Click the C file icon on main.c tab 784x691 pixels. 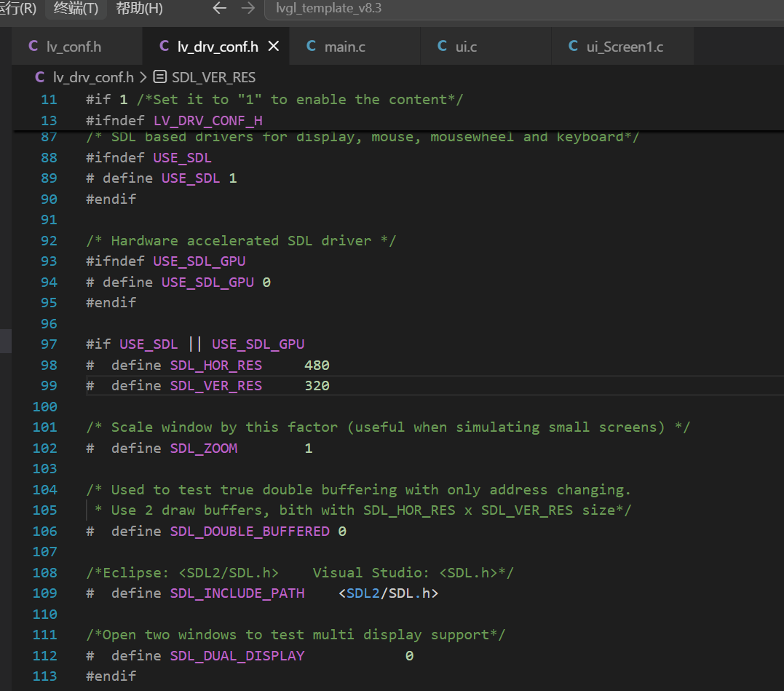pyautogui.click(x=311, y=47)
